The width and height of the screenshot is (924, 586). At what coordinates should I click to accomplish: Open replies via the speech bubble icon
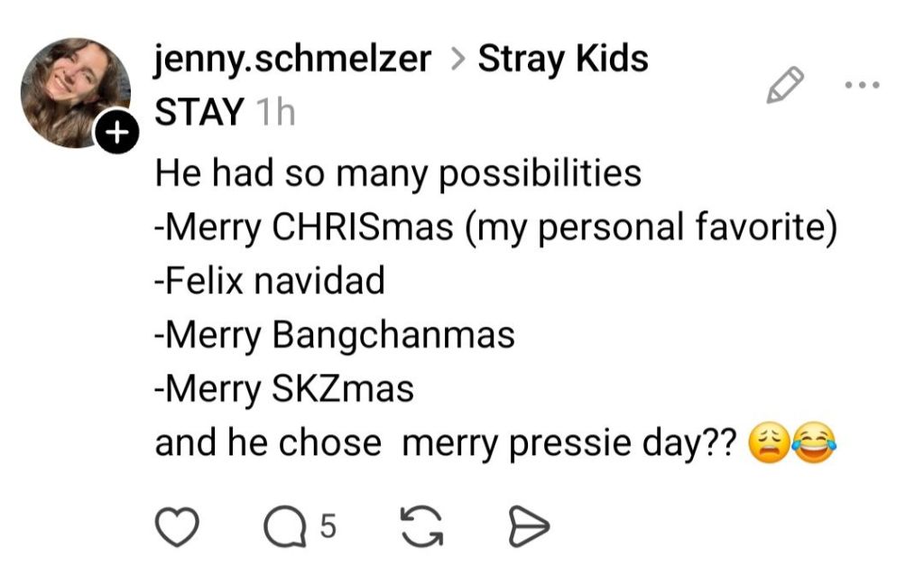tap(282, 527)
